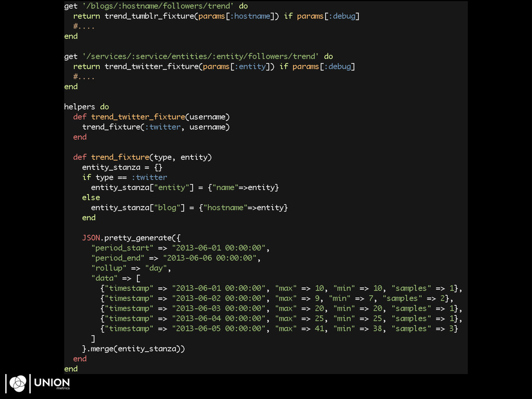Click 'def trend_twitter_fixture(username)' definition
This screenshot has width=532, height=399.
pos(151,117)
